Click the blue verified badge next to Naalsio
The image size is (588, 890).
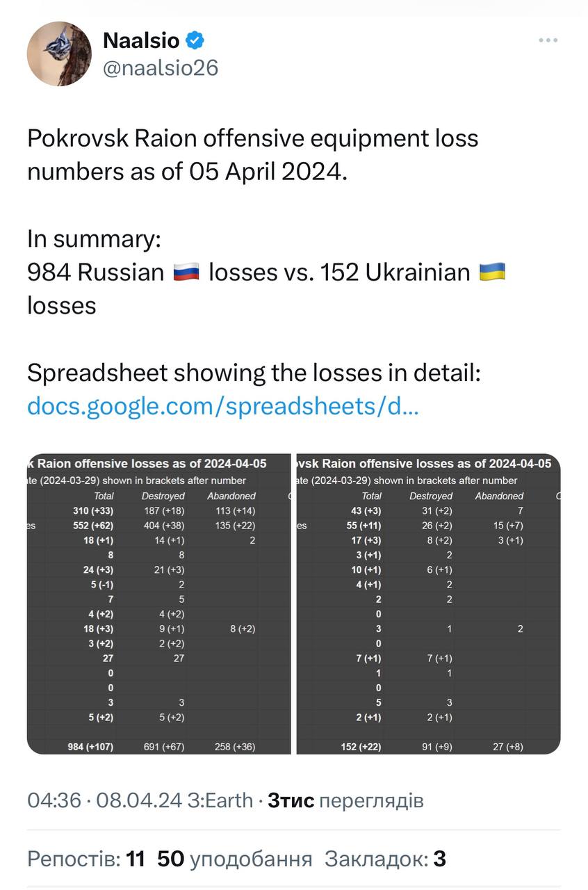[x=195, y=41]
